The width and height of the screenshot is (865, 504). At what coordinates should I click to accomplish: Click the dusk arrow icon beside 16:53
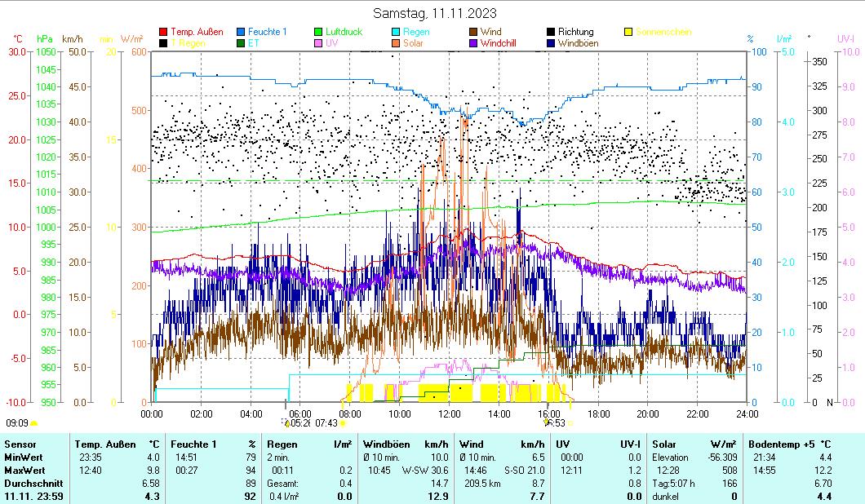(x=547, y=422)
